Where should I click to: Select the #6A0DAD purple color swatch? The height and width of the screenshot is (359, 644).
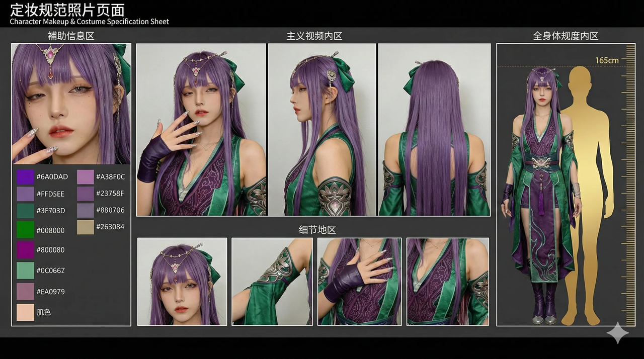point(25,177)
